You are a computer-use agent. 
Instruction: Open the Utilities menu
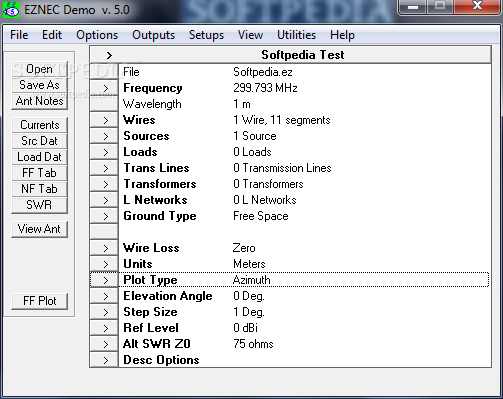coord(296,35)
